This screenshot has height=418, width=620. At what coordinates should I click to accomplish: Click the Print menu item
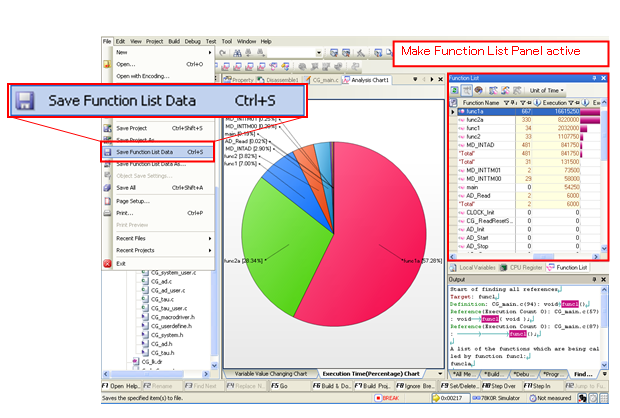tap(124, 213)
